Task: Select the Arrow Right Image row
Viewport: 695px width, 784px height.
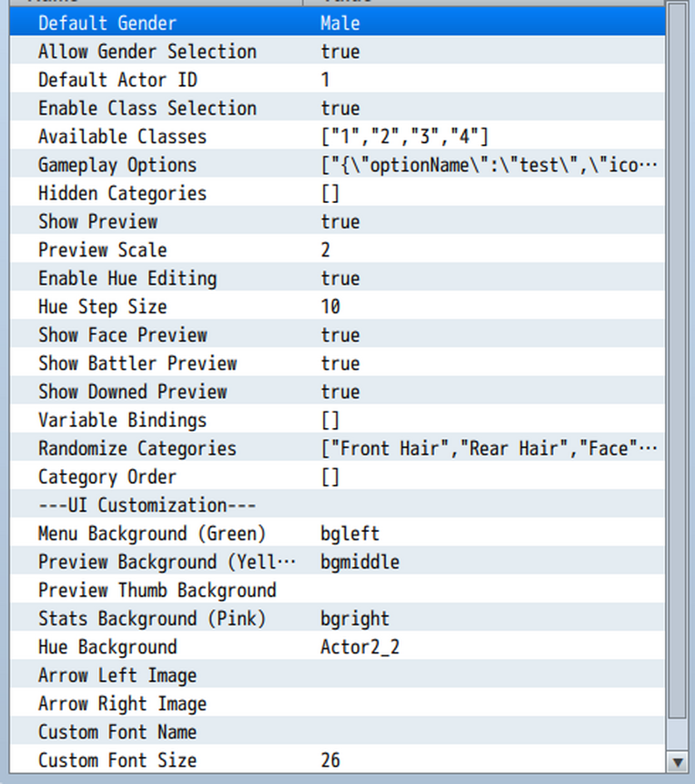Action: point(337,703)
